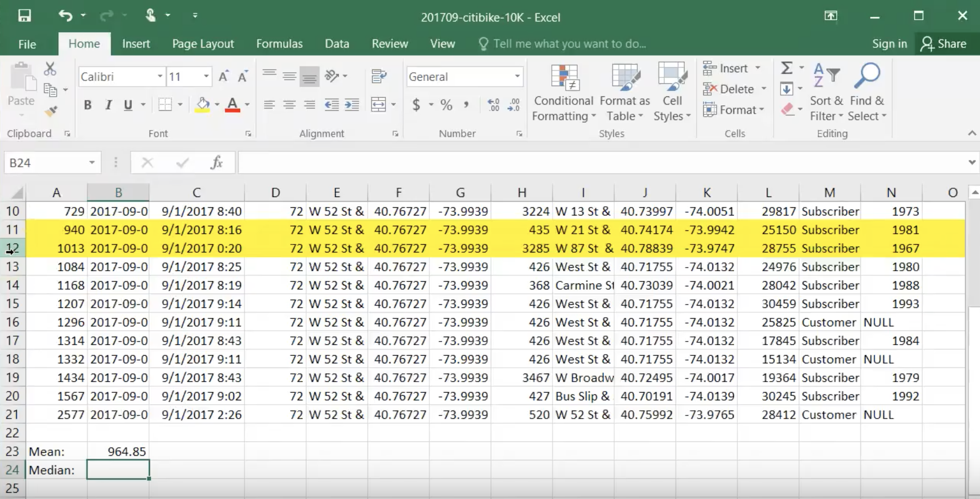Select Middle Align icon
The width and height of the screenshot is (980, 499).
289,76
